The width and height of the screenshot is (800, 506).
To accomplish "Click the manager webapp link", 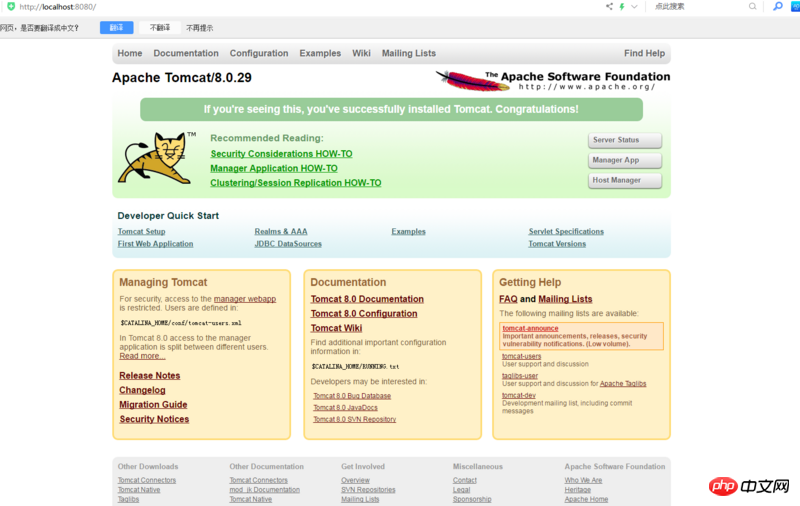I will 245,299.
